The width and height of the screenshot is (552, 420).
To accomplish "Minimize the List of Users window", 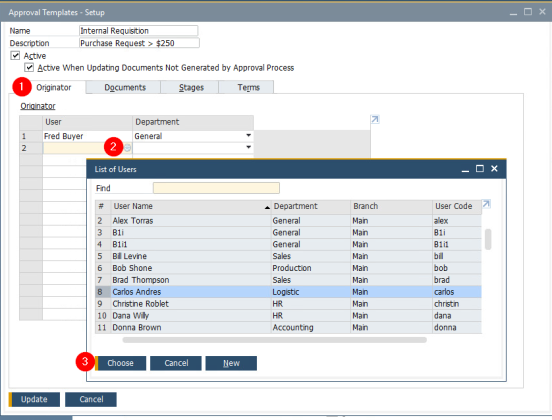I will (x=465, y=169).
